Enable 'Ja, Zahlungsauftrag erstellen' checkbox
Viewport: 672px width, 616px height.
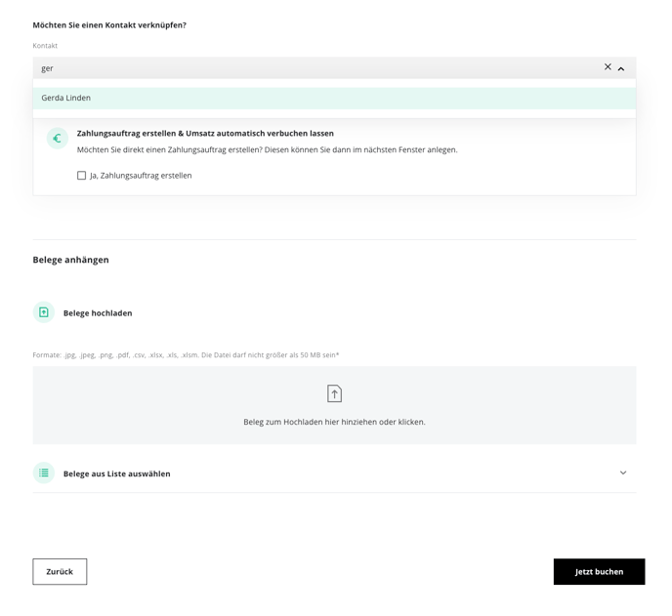[x=81, y=176]
